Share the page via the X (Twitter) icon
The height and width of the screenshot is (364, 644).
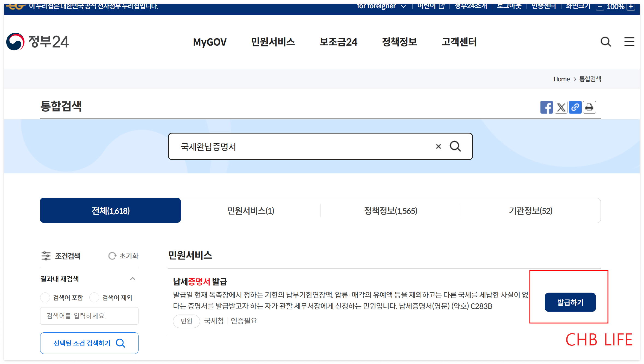[x=561, y=107]
